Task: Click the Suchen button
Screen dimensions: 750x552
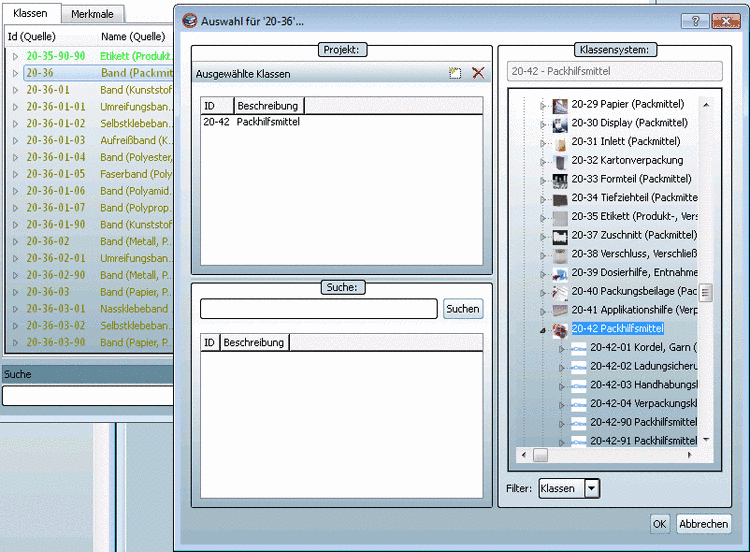Action: pos(463,309)
